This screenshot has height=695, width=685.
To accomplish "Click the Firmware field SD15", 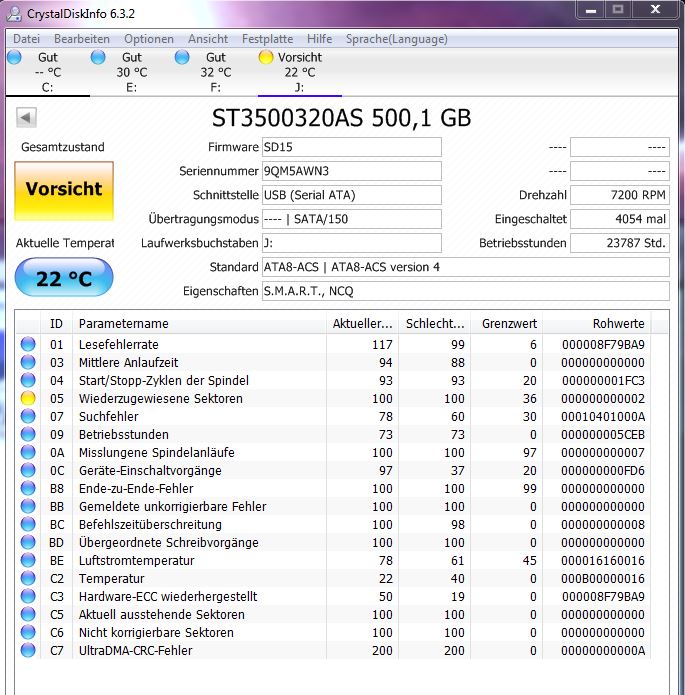I will pos(352,147).
